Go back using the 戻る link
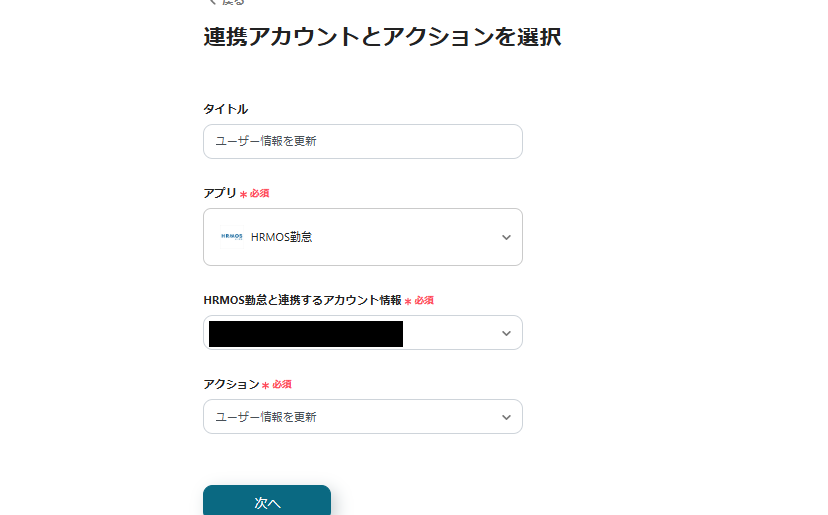828x515 pixels. (x=231, y=3)
